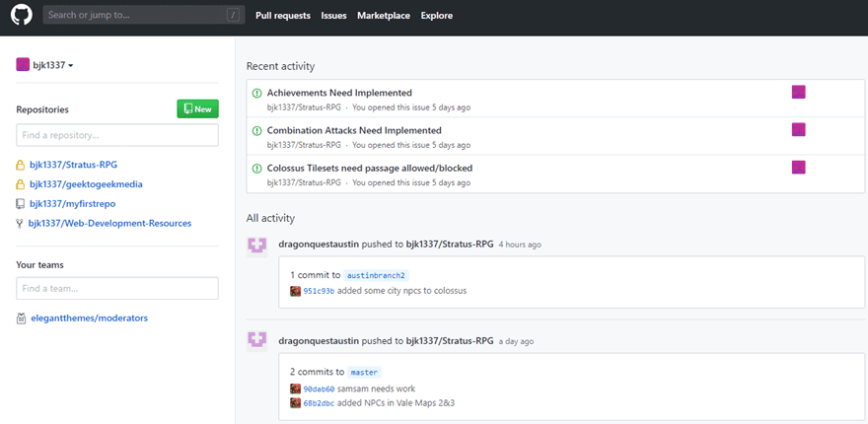Open Achievements Need Implemented issue
Image resolution: width=868 pixels, height=424 pixels.
point(339,93)
